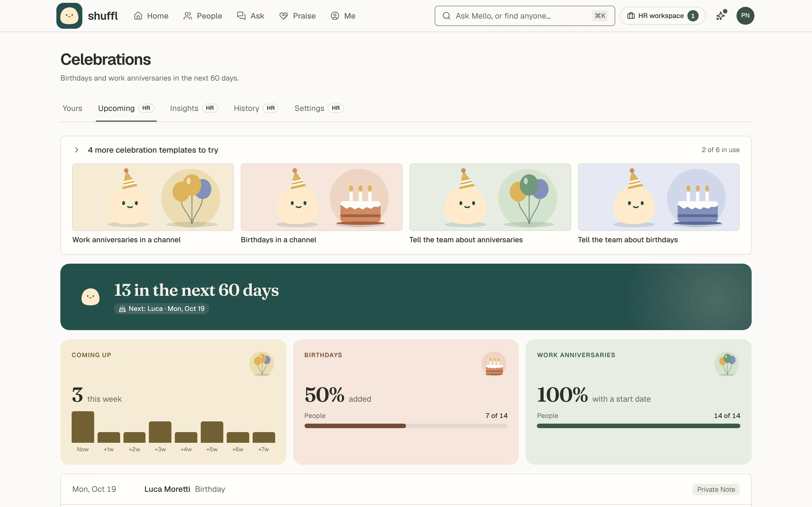Click the balloons icon in Coming Up card

[261, 364]
